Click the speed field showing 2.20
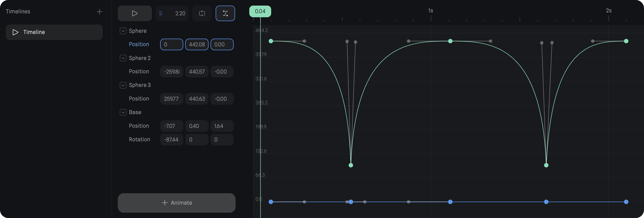 (172, 13)
